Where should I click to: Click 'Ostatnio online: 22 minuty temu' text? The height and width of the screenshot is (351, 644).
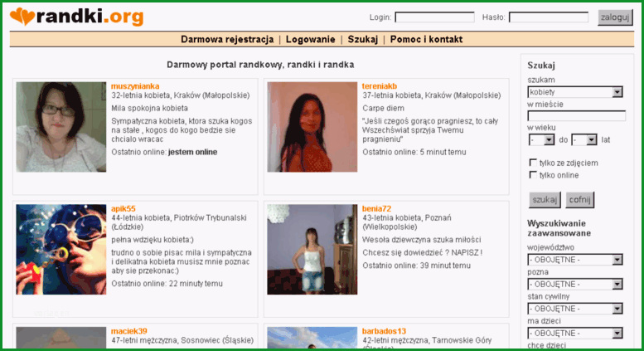pyautogui.click(x=167, y=284)
